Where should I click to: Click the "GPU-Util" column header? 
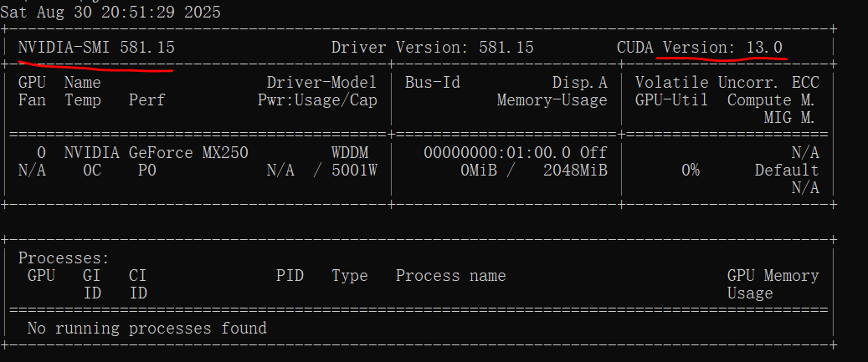[x=671, y=100]
